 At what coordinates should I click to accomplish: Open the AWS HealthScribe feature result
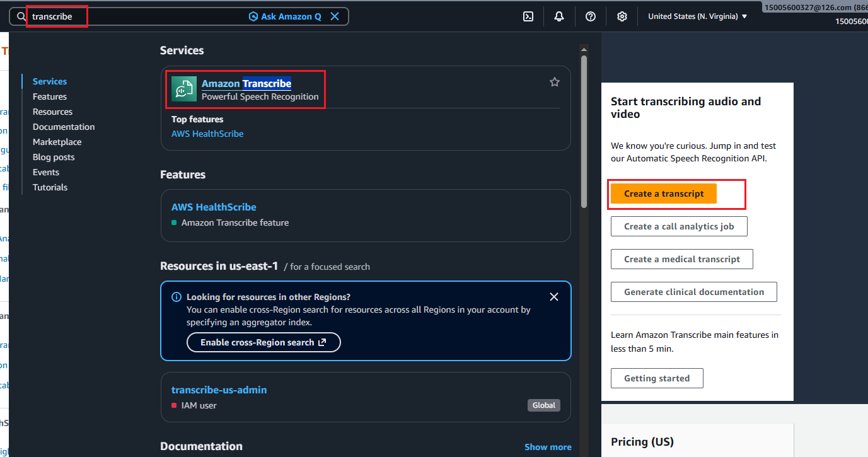tap(214, 207)
